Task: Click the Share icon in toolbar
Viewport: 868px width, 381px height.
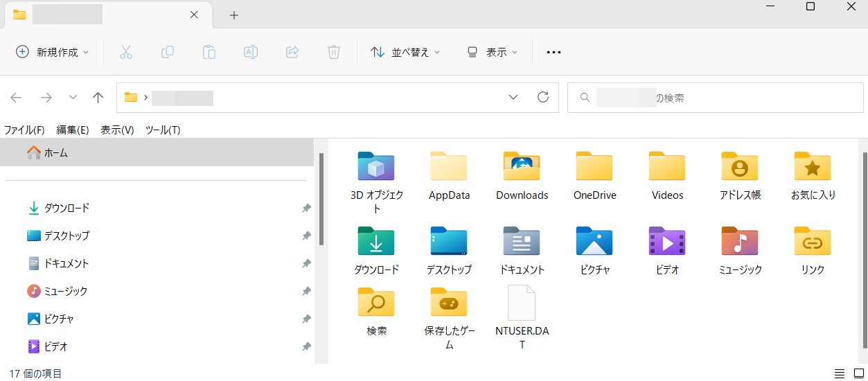Action: (x=292, y=52)
